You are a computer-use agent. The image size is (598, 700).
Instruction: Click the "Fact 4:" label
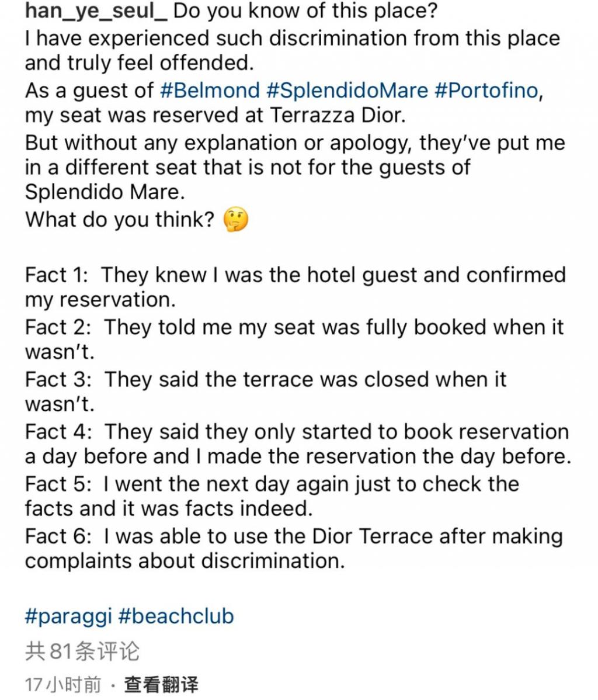(x=58, y=432)
